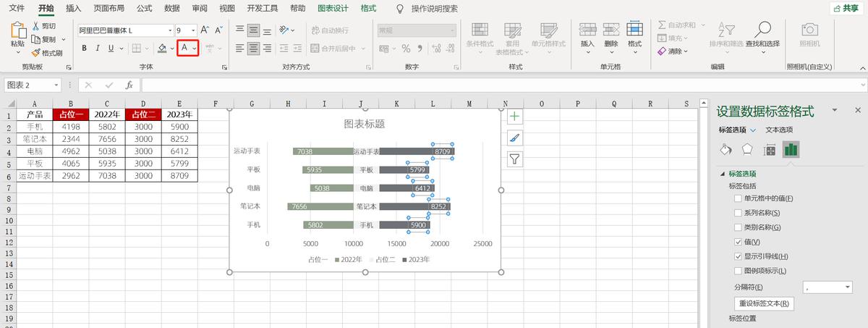The image size is (868, 328).
Task: Switch to the 格式 ribbon tab
Action: coord(368,9)
